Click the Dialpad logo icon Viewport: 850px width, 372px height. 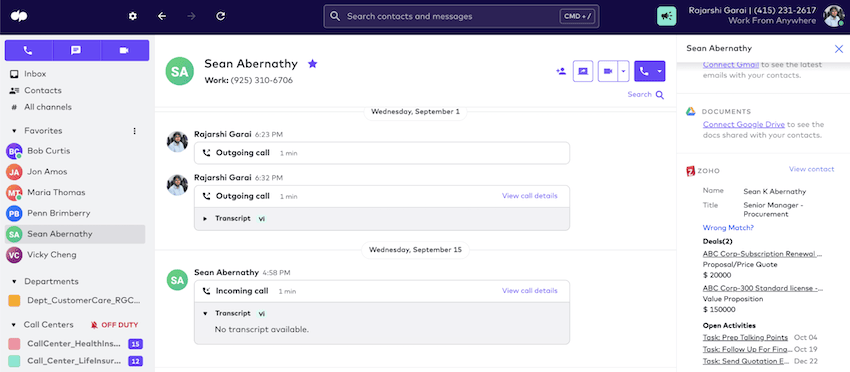[19, 16]
